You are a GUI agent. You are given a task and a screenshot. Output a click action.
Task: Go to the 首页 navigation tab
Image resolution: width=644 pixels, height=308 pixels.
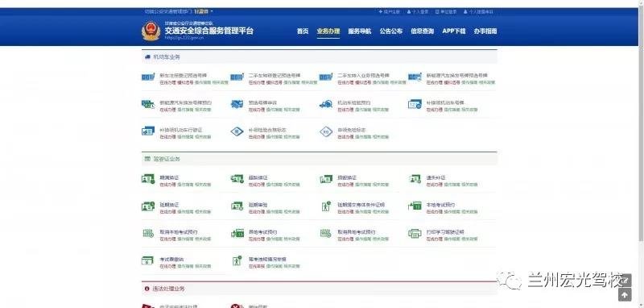click(x=303, y=31)
